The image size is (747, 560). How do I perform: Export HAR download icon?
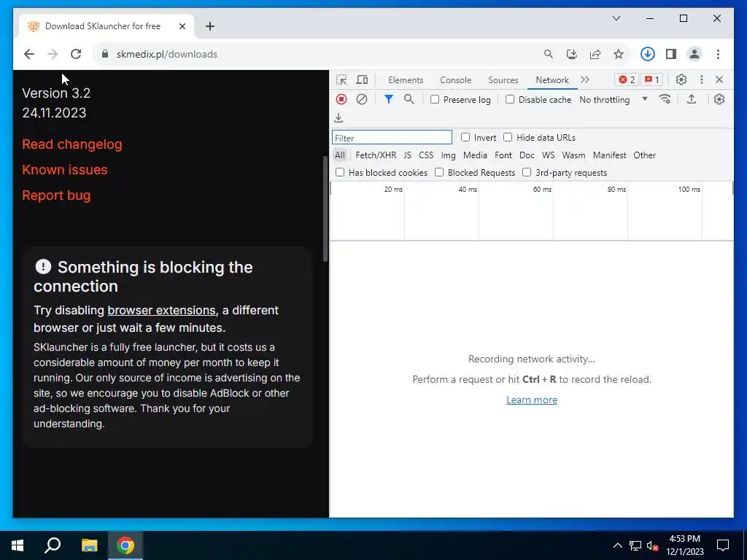tap(338, 117)
